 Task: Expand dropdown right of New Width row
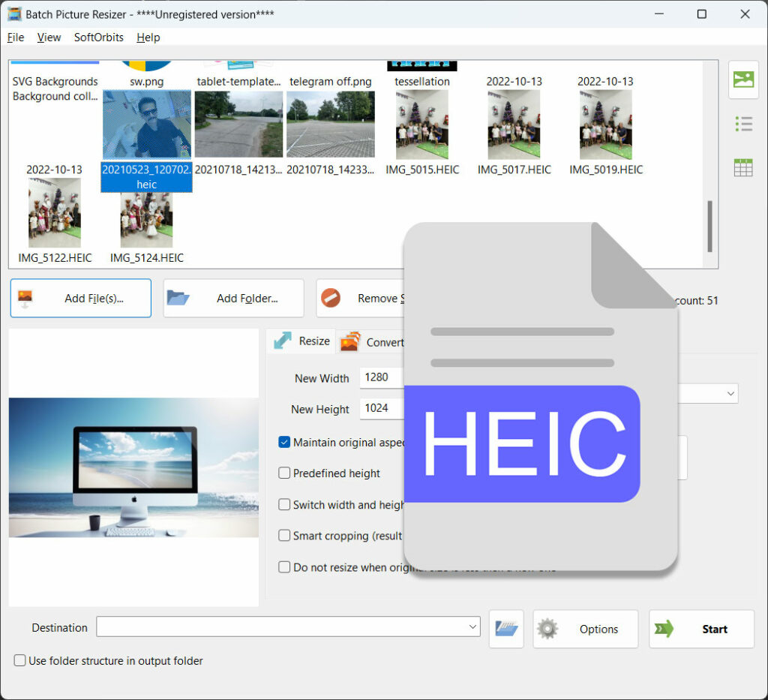point(730,393)
